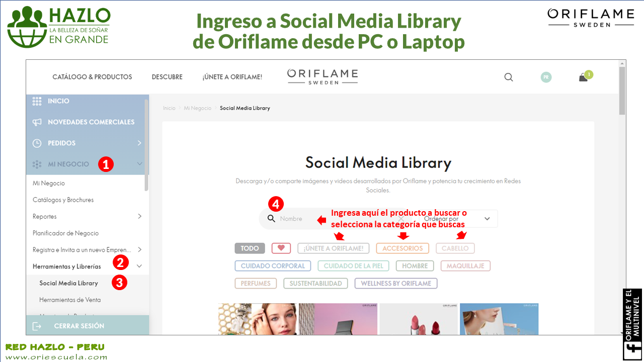Open the Descubre menu
Screen dimensions: 644x362
(167, 77)
